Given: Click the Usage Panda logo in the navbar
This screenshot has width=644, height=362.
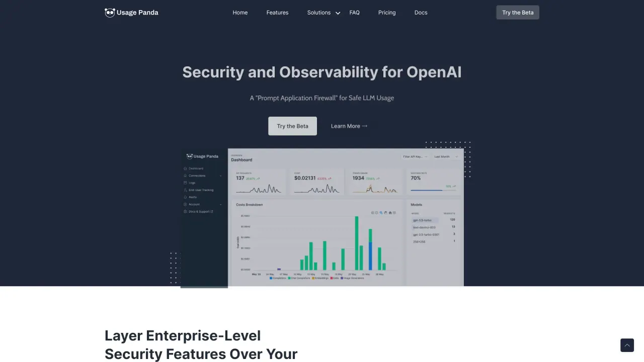Looking at the screenshot, I should (x=131, y=13).
